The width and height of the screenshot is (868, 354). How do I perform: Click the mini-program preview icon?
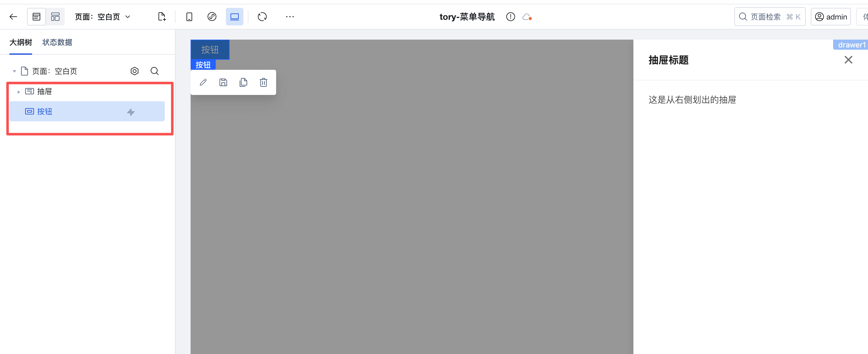click(x=212, y=16)
